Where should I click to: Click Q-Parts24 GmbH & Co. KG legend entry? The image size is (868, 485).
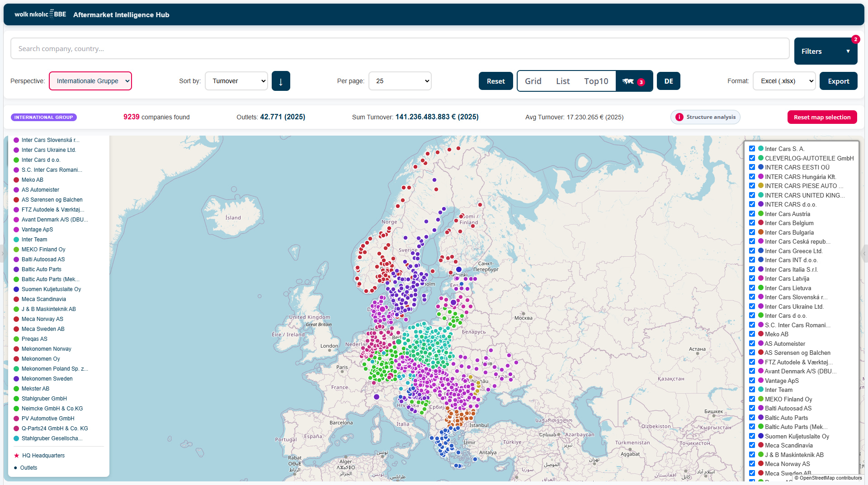(x=55, y=428)
